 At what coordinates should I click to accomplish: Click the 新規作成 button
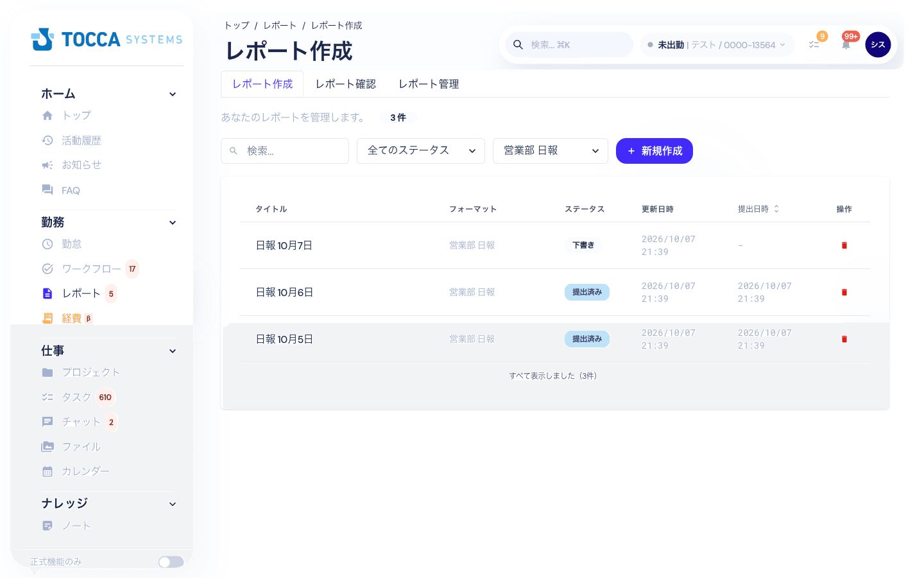pyautogui.click(x=654, y=151)
